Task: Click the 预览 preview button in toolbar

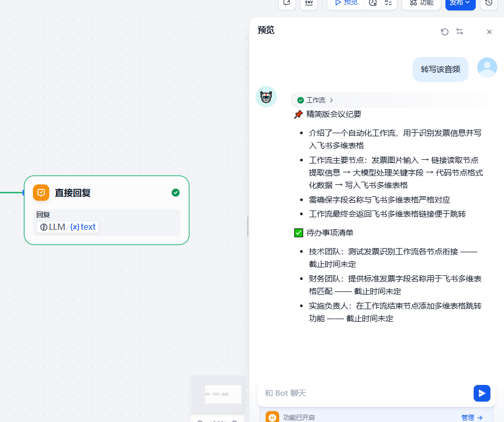Action: point(345,3)
